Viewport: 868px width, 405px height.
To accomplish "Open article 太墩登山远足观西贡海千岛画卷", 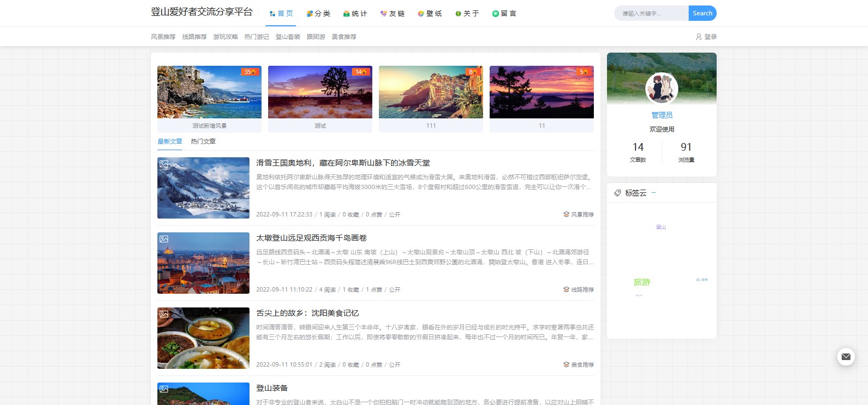I will pyautogui.click(x=311, y=238).
